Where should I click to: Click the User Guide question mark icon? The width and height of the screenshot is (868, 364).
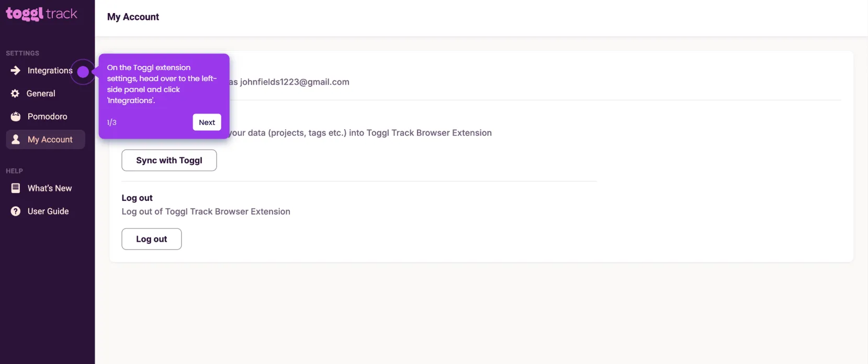[16, 211]
